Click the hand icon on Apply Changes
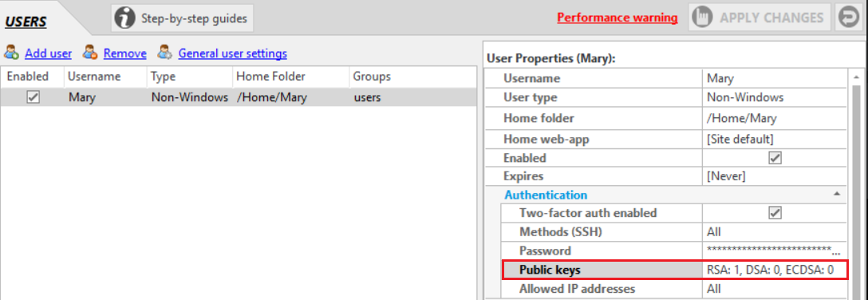Image resolution: width=868 pixels, height=300 pixels. pyautogui.click(x=703, y=18)
